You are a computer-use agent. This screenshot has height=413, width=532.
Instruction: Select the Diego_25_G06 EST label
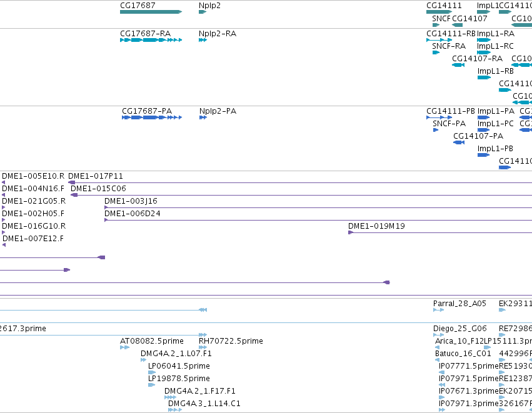460,329
